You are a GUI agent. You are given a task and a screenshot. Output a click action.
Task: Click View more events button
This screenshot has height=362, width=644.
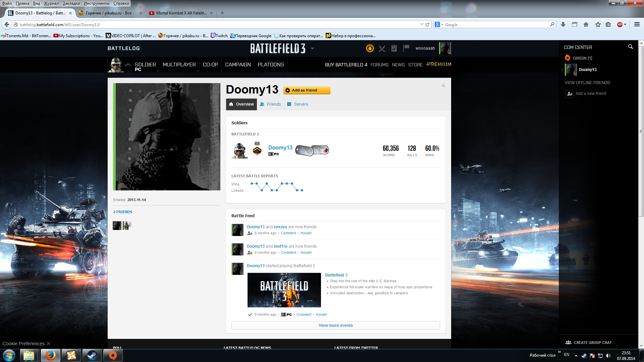pyautogui.click(x=335, y=325)
